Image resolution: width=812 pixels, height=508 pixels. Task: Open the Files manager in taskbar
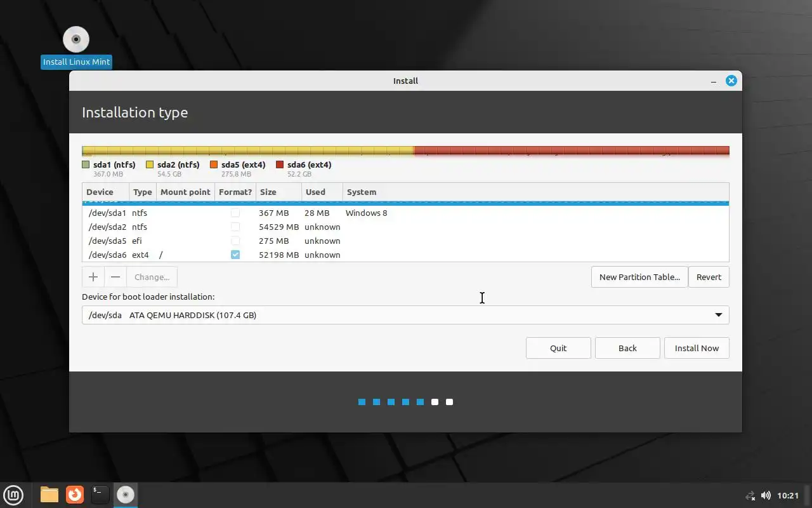[x=49, y=495]
